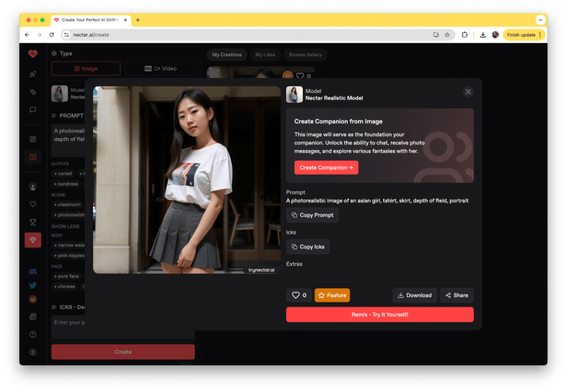Screen dimensions: 568x392
Task: Open the chat bubble icon in sidebar
Action: pyautogui.click(x=33, y=109)
